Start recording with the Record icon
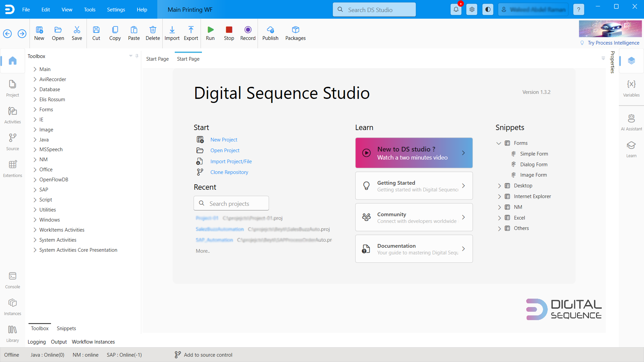 (248, 33)
